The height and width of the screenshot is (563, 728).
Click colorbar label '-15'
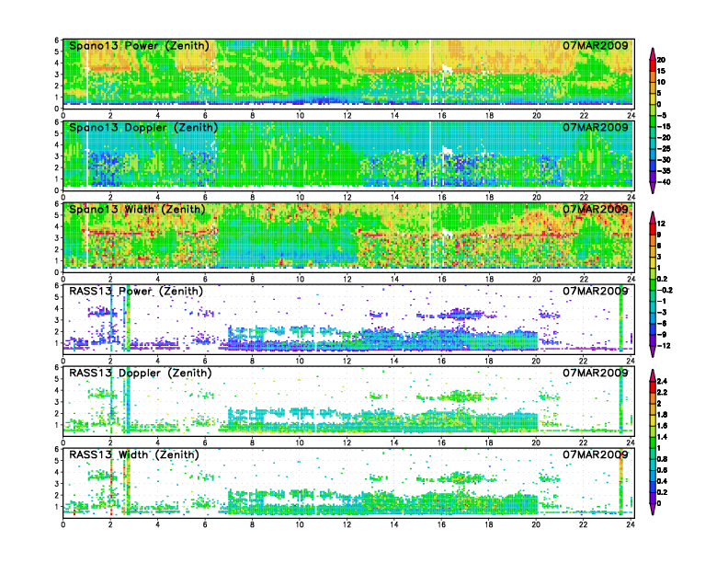[664, 126]
